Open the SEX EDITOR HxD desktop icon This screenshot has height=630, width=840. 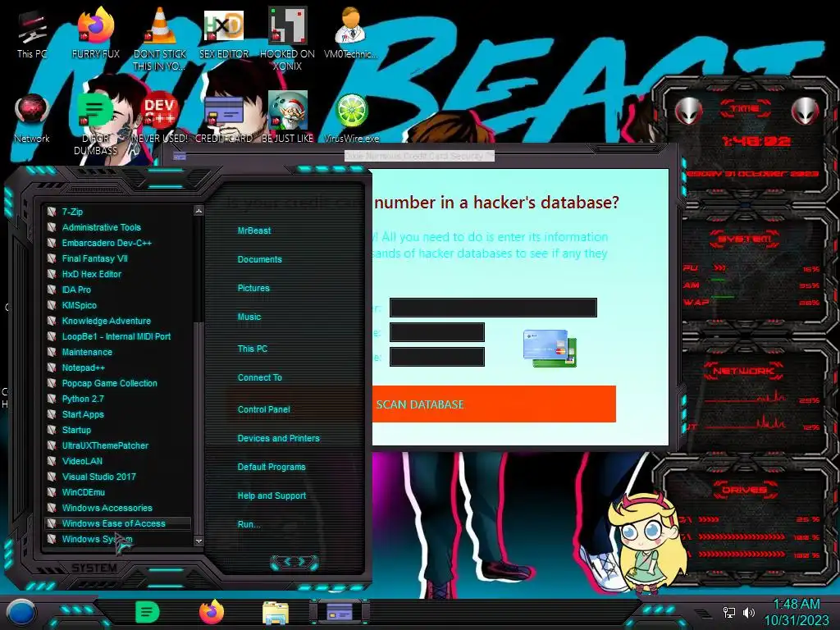pos(224,33)
